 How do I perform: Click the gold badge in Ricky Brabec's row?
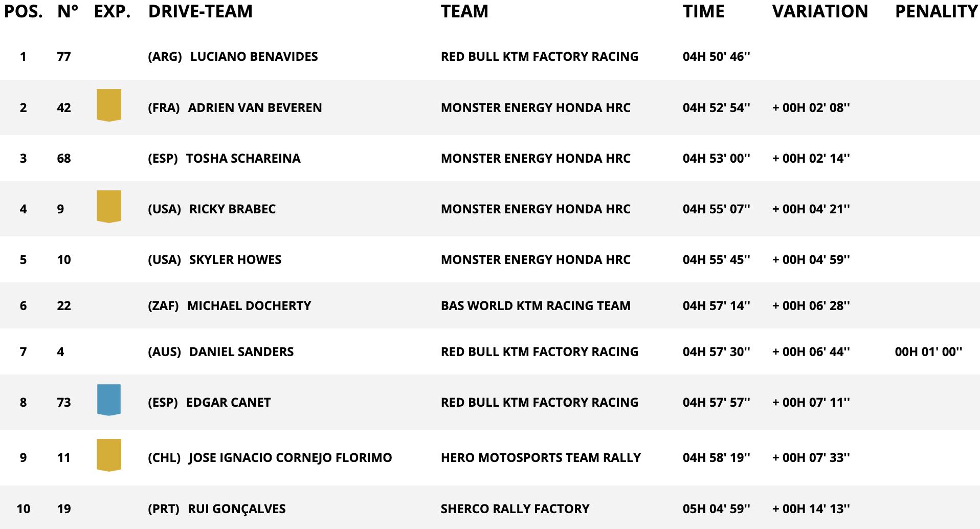click(109, 207)
